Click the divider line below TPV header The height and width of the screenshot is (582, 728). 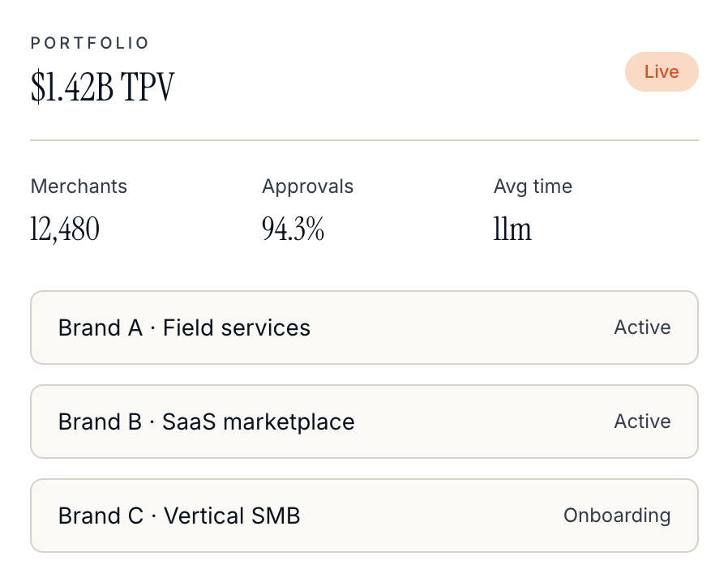click(365, 139)
